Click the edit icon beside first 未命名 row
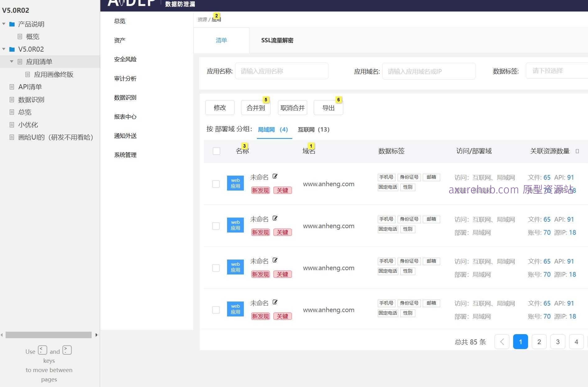 [x=275, y=176]
